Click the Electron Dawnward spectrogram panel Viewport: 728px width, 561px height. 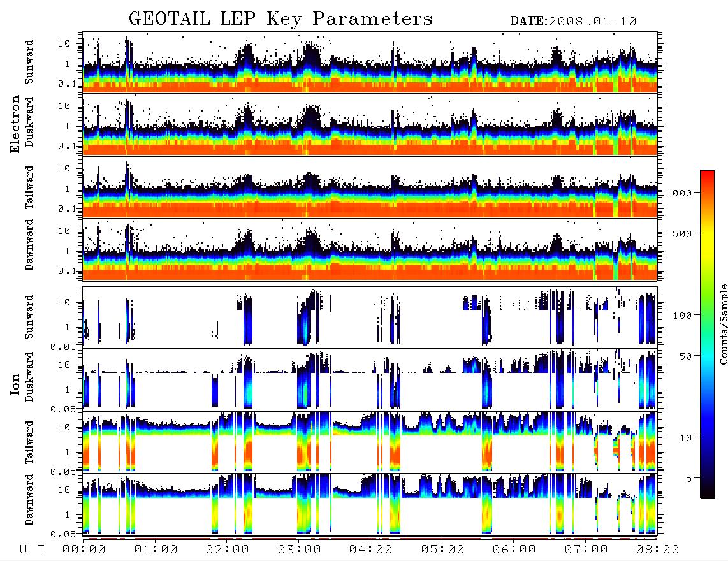[370, 250]
